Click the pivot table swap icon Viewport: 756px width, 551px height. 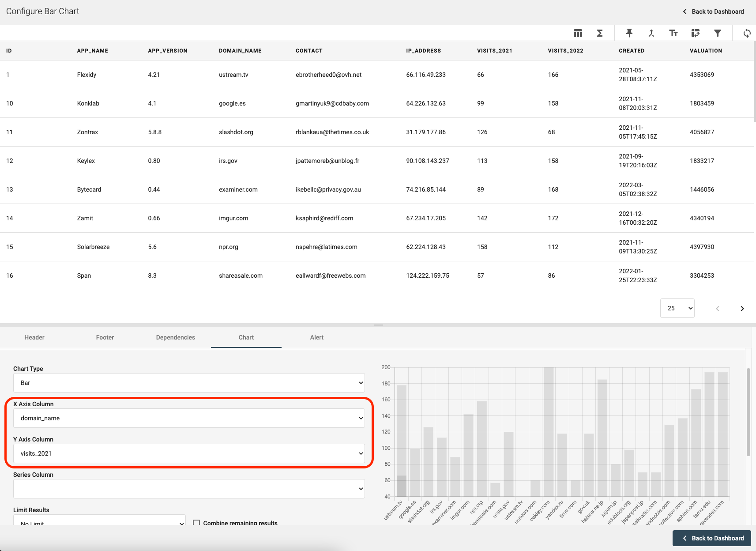696,33
